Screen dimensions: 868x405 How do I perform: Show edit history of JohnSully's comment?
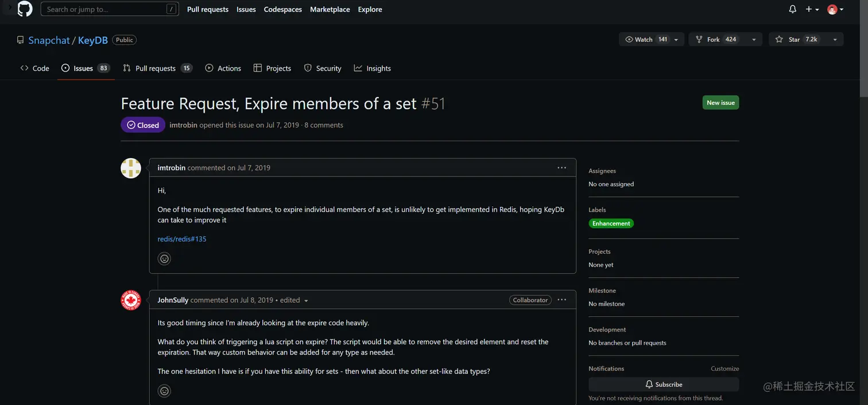[305, 300]
